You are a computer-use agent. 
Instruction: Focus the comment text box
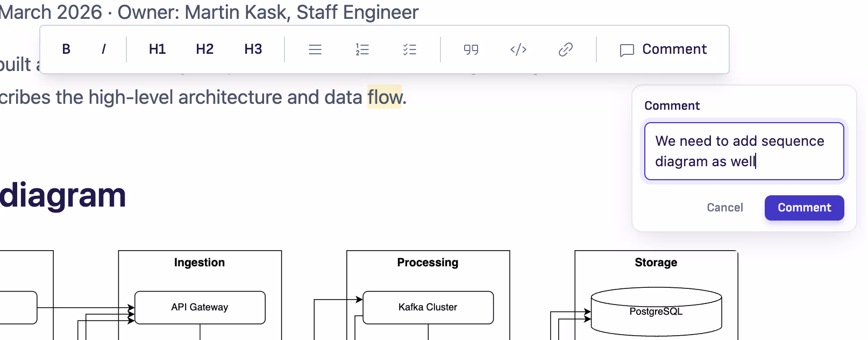(x=744, y=151)
